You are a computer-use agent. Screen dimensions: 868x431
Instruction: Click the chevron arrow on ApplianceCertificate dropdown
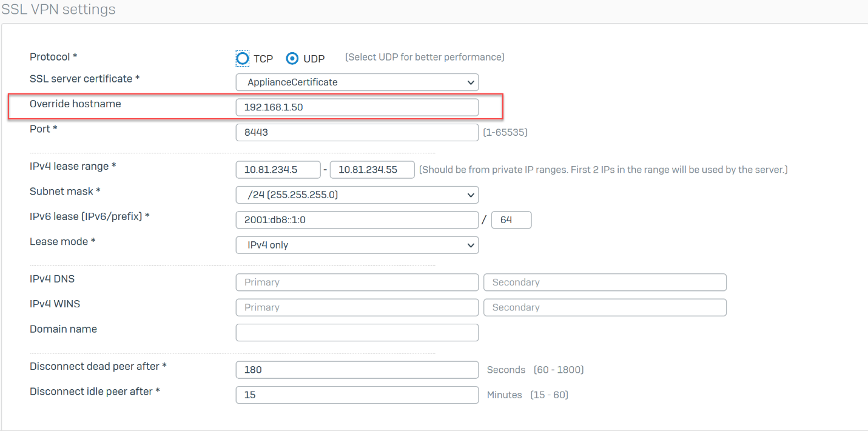470,82
